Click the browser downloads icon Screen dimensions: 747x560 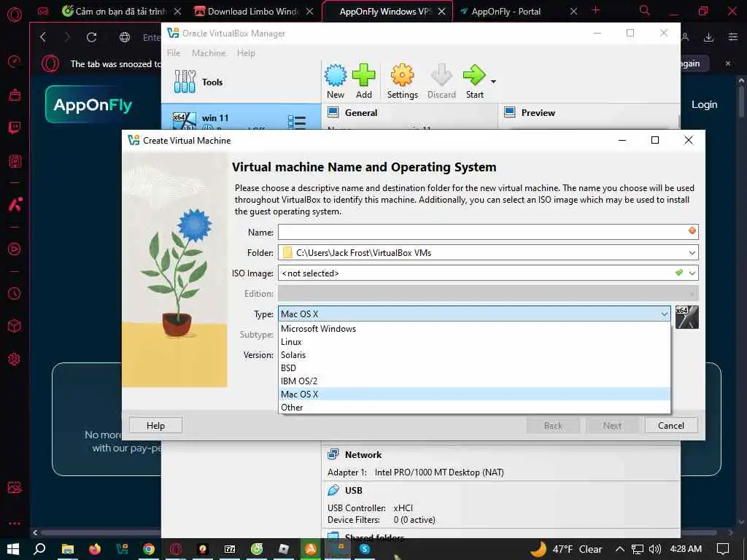708,37
